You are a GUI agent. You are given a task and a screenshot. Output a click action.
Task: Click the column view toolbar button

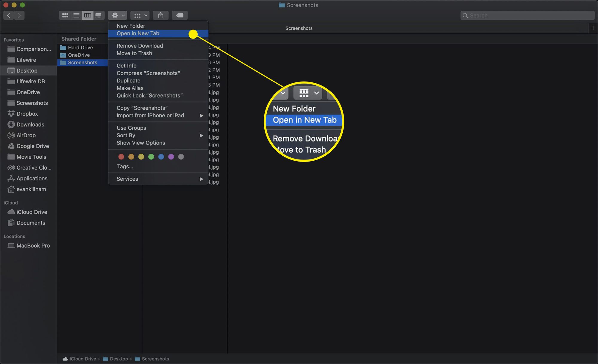(88, 15)
